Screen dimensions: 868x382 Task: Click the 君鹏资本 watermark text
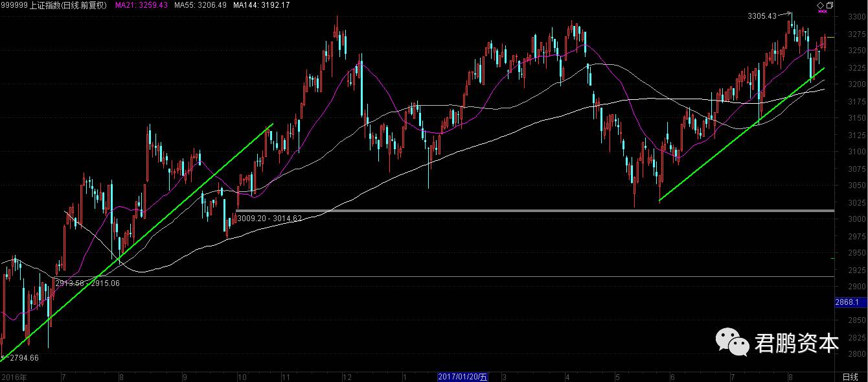coord(796,343)
